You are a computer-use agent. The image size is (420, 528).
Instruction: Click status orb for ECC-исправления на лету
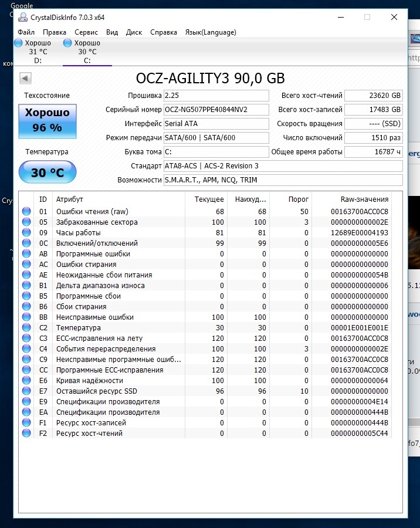[26, 338]
